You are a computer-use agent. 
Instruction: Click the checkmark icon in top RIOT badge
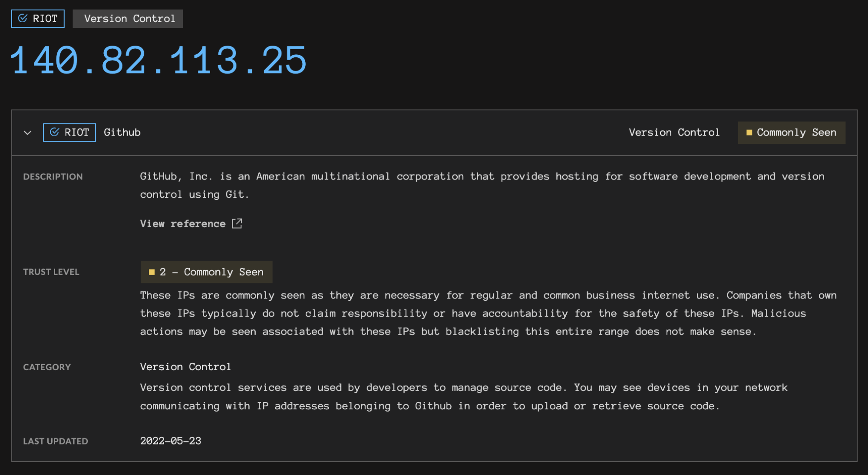[x=23, y=18]
